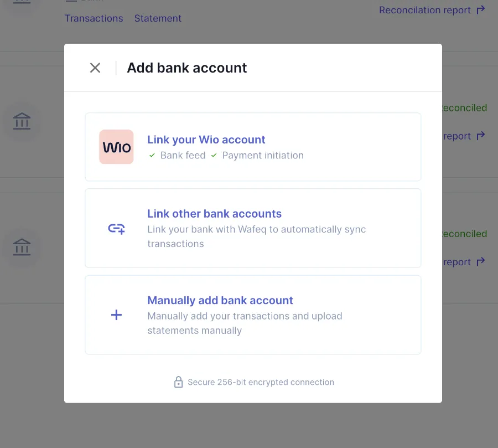Click the Payment initiation green checkmark
Screen dimensions: 498x448
214,156
